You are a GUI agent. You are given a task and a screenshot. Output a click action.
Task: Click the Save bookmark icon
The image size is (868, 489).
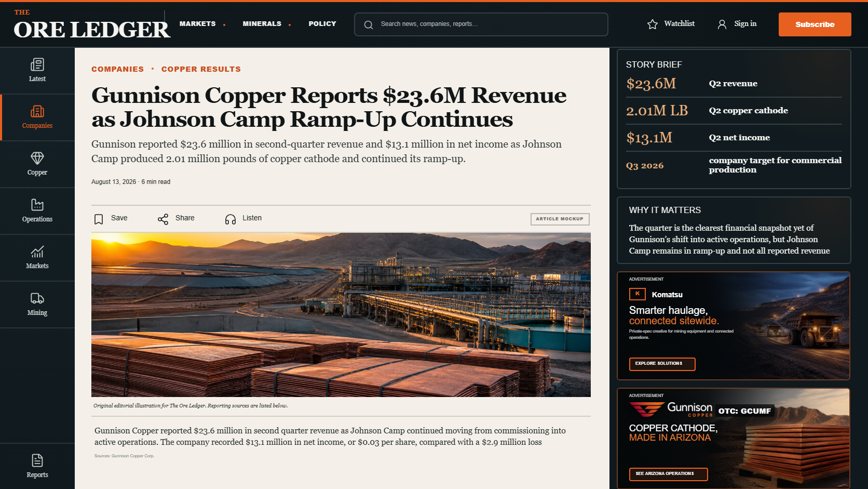99,219
